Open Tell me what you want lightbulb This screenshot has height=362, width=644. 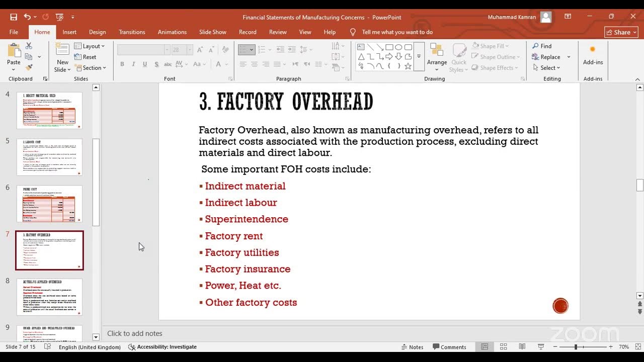353,32
